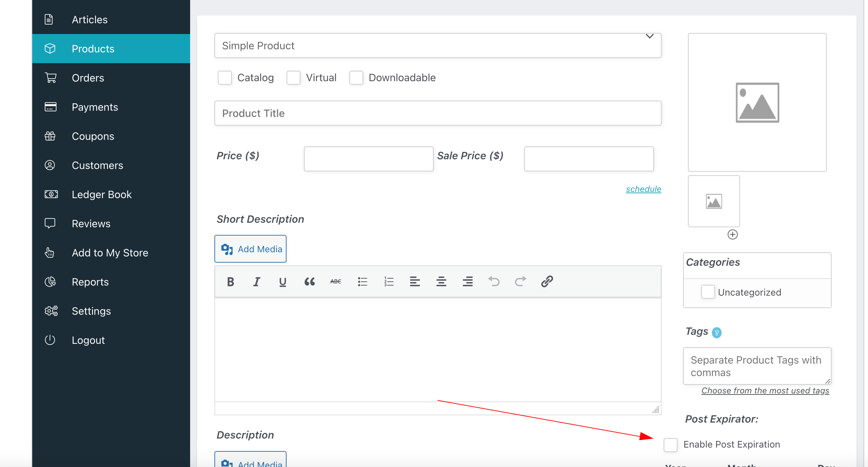This screenshot has height=467, width=868.
Task: Choose from the most used tags
Action: (x=765, y=391)
